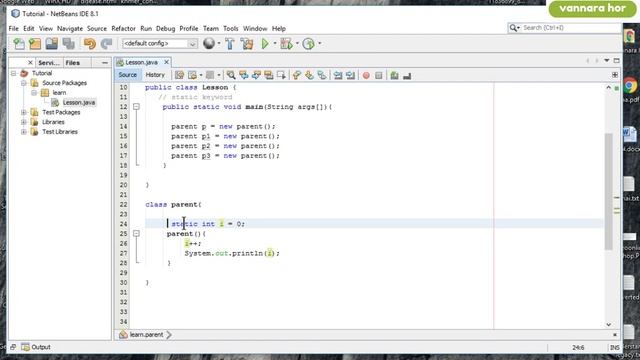Viewport: 640px width, 360px height.
Task: Open the browser globe dropdown arrow
Action: pyautogui.click(x=219, y=43)
